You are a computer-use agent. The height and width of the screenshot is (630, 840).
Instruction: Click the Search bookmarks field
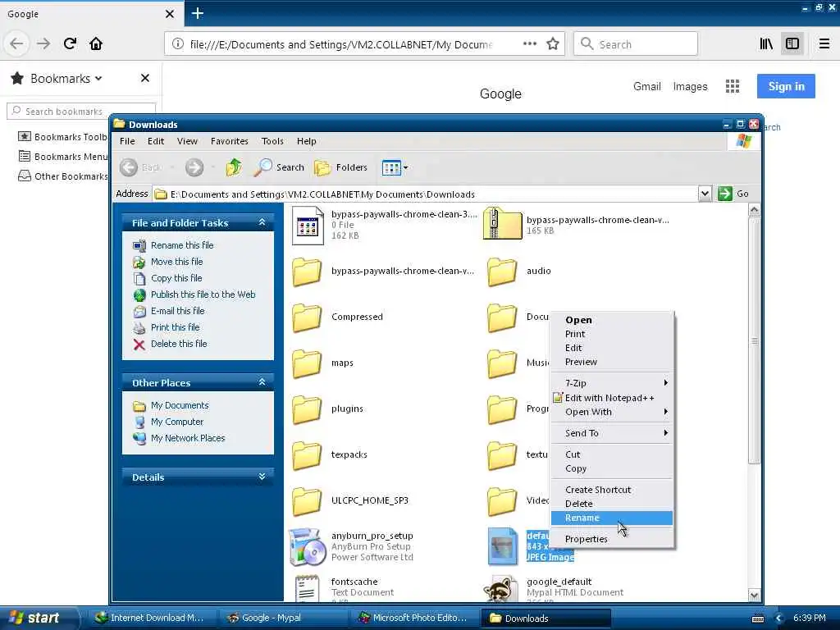click(x=81, y=111)
